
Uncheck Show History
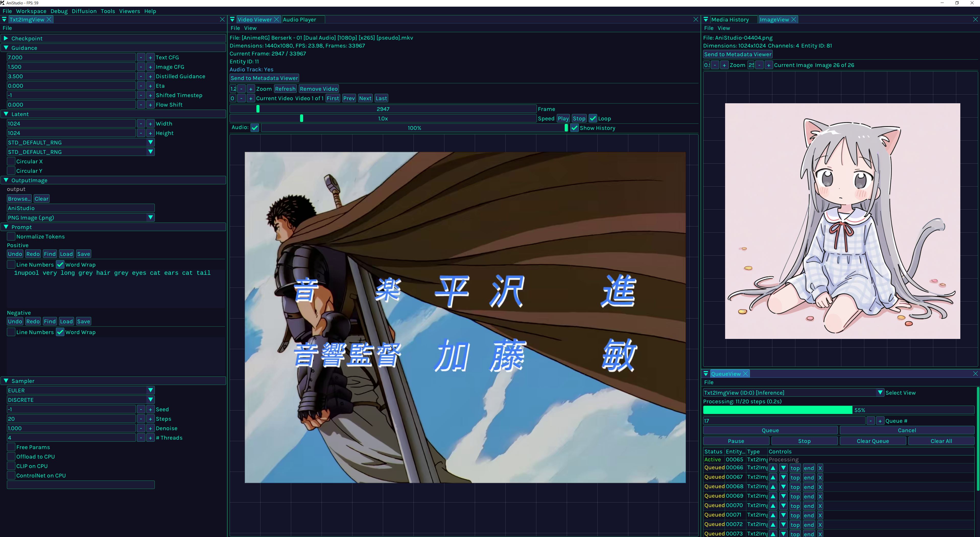[x=574, y=128]
